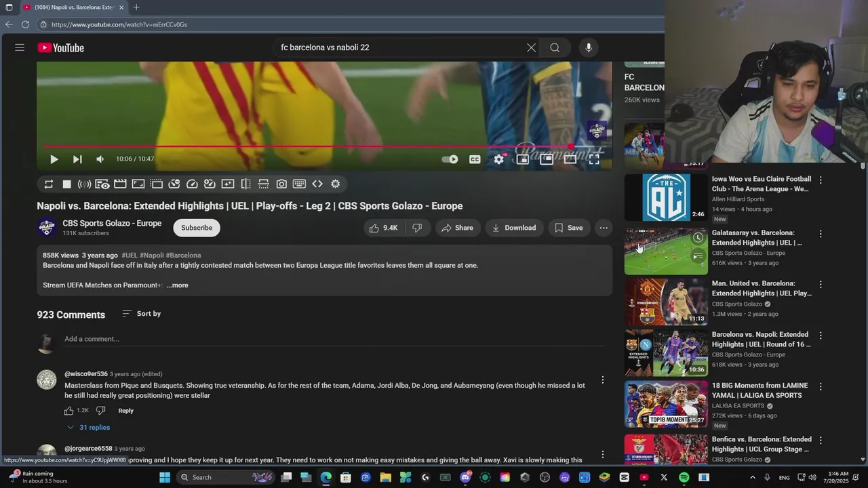Open the YouTube hamburger guide menu
The height and width of the screenshot is (488, 868).
20,47
